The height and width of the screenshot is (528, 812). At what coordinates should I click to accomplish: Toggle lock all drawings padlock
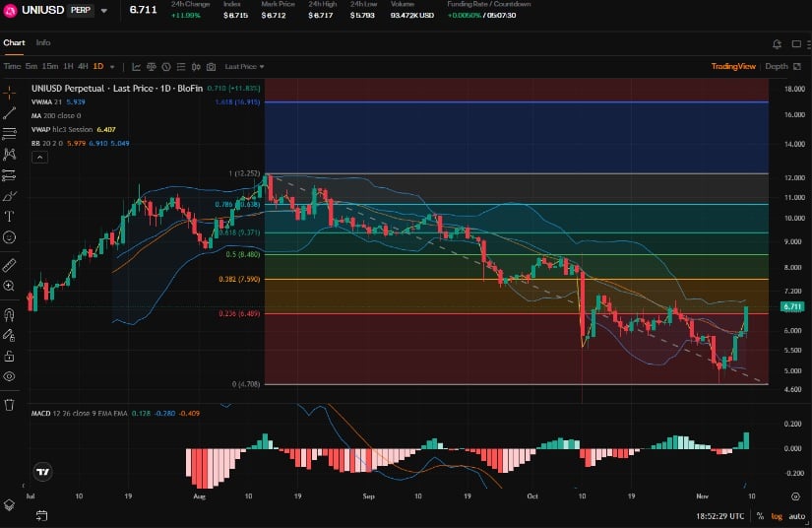(x=10, y=356)
